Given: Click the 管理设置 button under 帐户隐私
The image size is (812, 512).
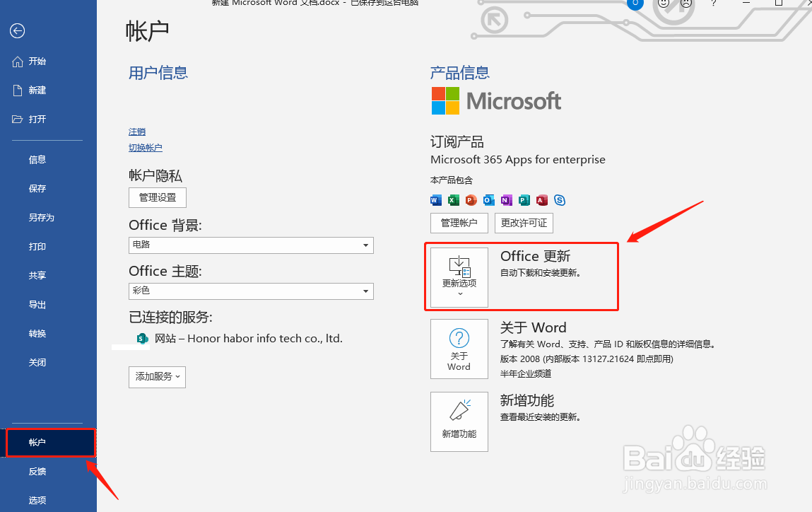Looking at the screenshot, I should click(x=158, y=197).
